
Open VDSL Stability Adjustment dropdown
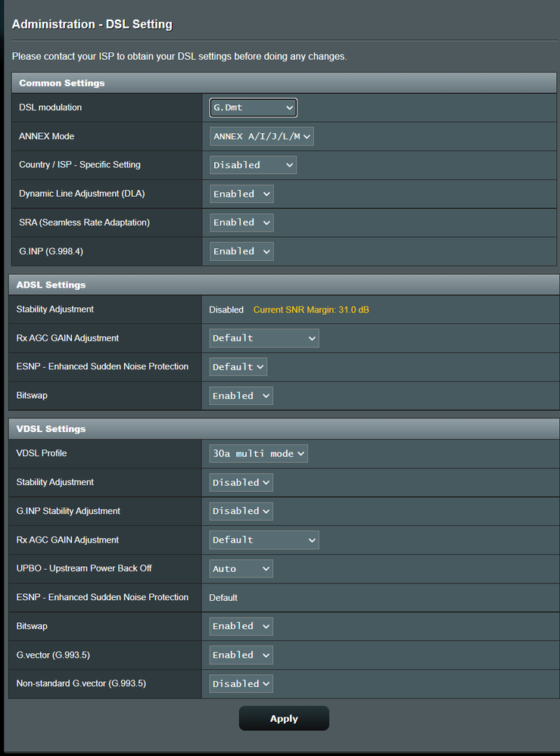pos(241,482)
